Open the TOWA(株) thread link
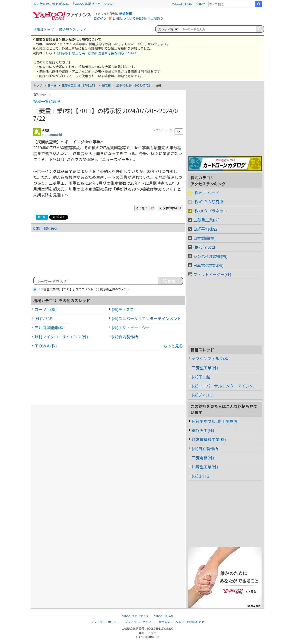 click(x=45, y=346)
